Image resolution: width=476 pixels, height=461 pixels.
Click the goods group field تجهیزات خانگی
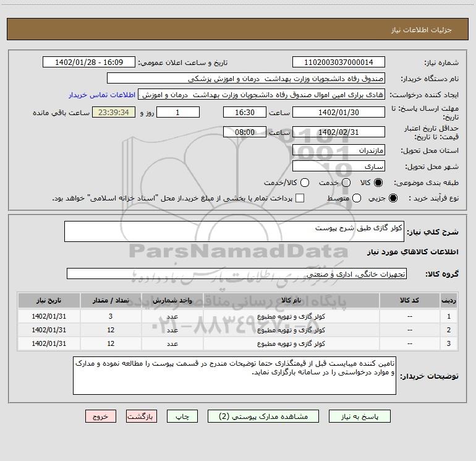pos(237,274)
